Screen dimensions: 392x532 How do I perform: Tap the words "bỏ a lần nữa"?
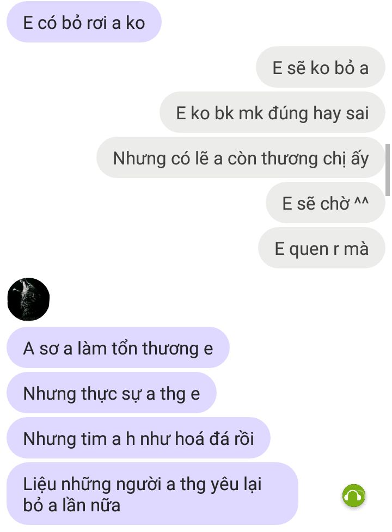[x=71, y=505]
